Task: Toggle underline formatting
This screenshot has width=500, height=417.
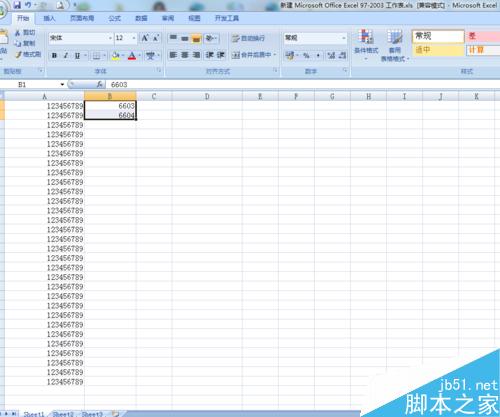Action: pyautogui.click(x=77, y=56)
